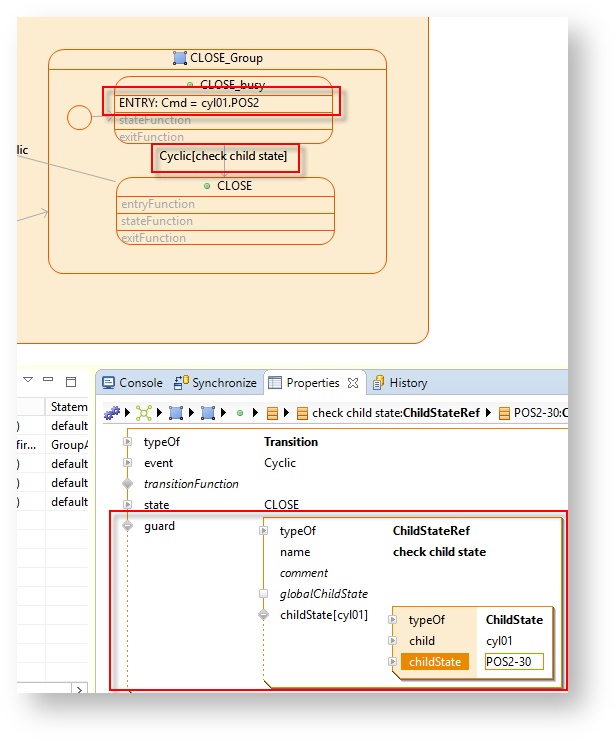616x741 pixels.
Task: Click the CLOSE_Group state group icon
Action: click(x=180, y=58)
